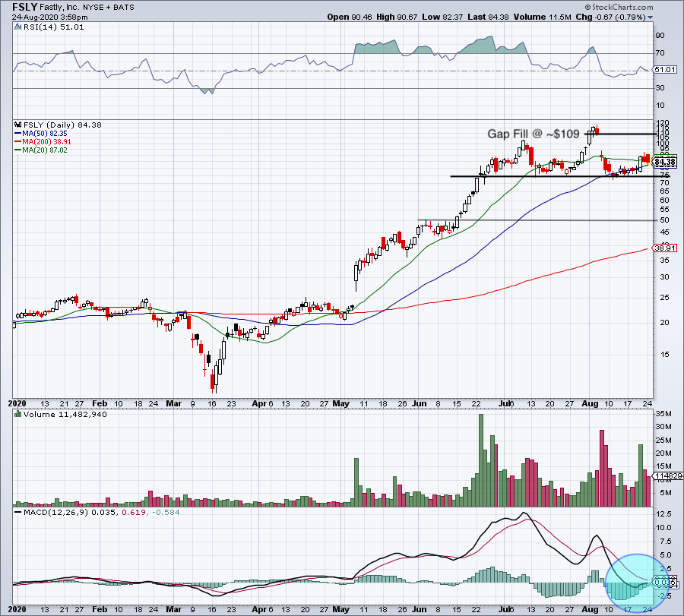Click the RSI 51.01 value tag
The width and height of the screenshot is (684, 616).
coord(664,70)
